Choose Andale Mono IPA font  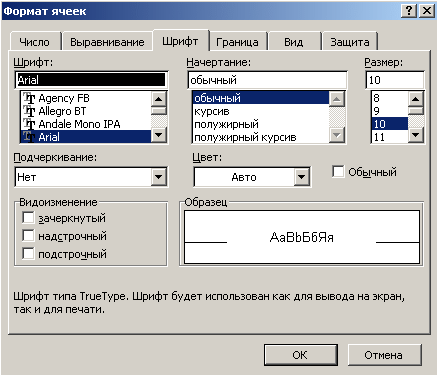coord(86,124)
